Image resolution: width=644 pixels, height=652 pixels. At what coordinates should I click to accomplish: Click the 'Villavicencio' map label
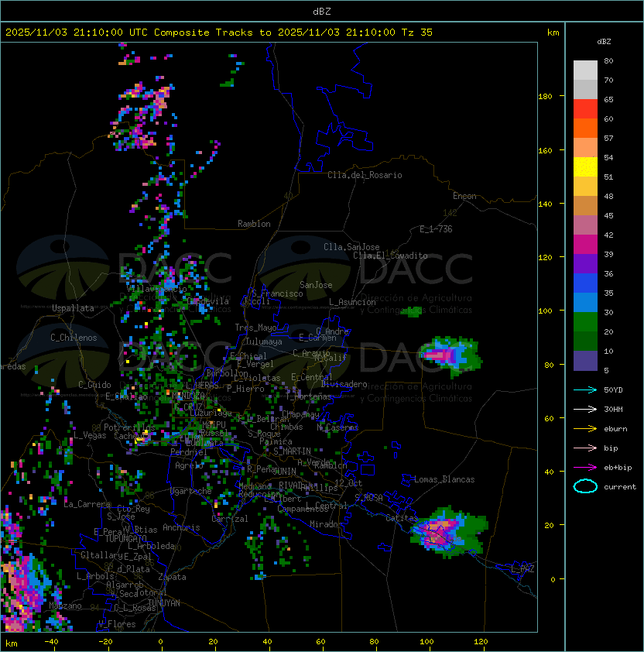pos(157,288)
